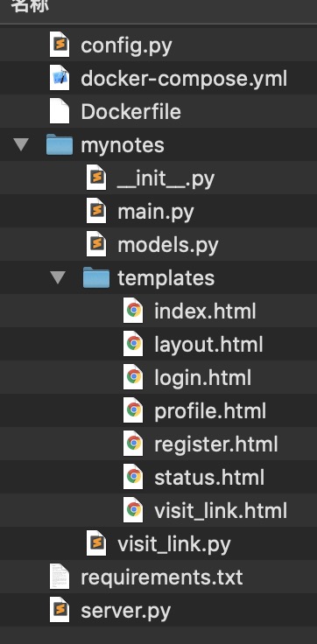Click the visit_link.py file icon
317x644 pixels.
click(96, 543)
